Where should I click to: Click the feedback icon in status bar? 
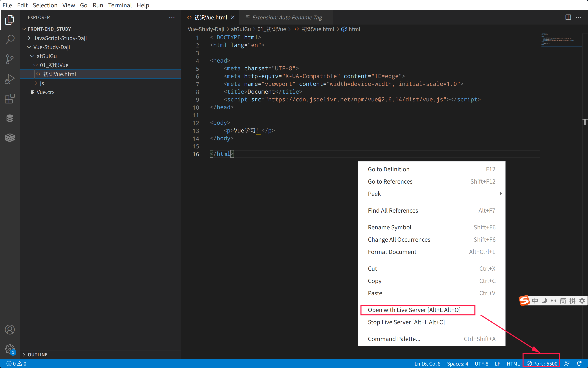[567, 364]
